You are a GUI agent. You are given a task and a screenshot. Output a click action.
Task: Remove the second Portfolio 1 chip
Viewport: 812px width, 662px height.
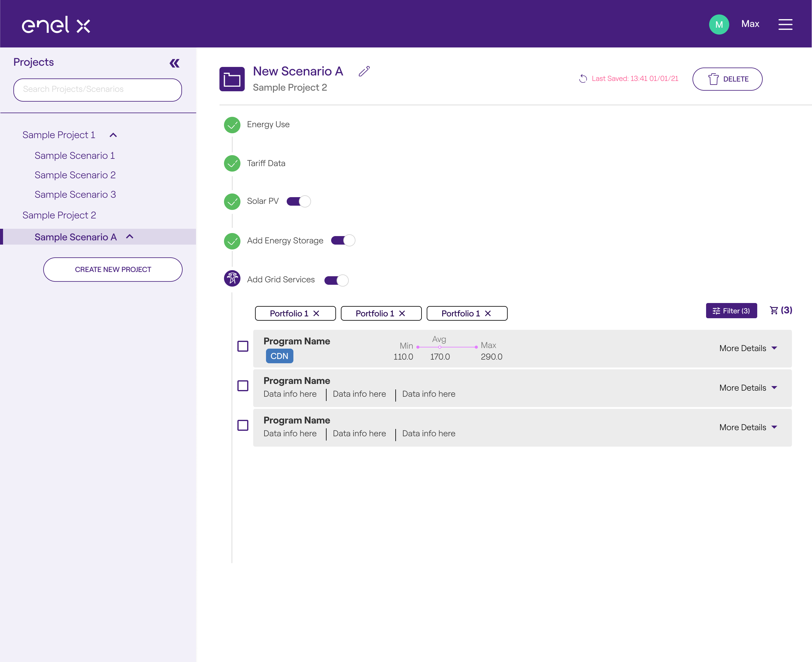pyautogui.click(x=402, y=313)
